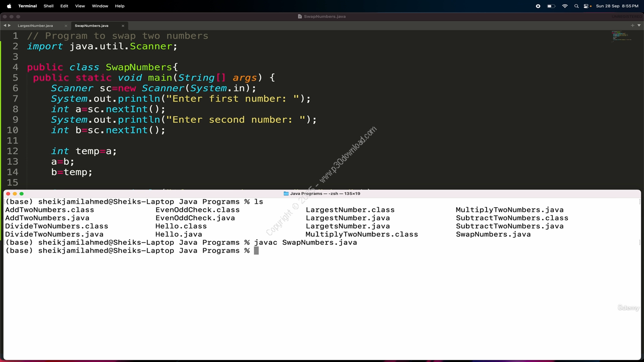Open the Shell menu
This screenshot has height=362, width=644.
[x=48, y=6]
